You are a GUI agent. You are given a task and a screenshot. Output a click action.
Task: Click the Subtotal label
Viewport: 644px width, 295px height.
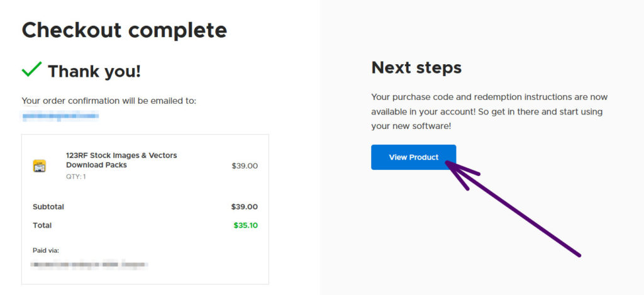click(48, 206)
